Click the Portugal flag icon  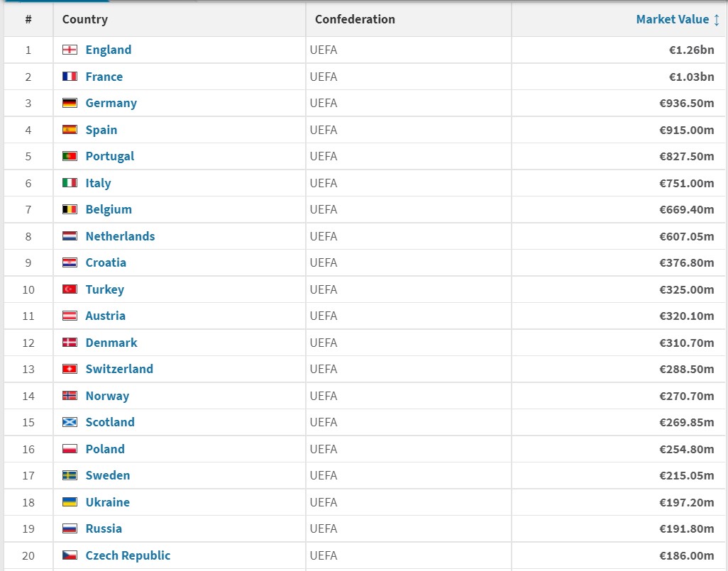coord(70,156)
